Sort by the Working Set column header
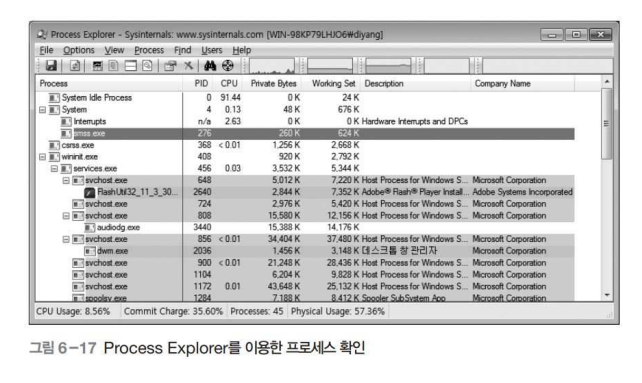The height and width of the screenshot is (383, 642). tap(333, 84)
